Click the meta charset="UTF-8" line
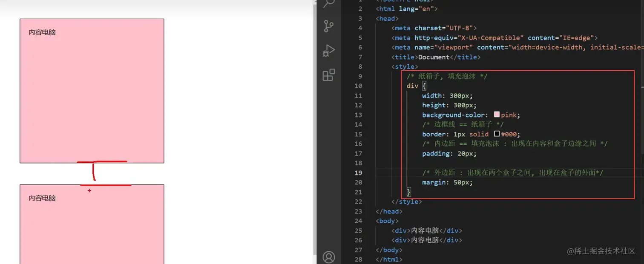 click(x=434, y=28)
